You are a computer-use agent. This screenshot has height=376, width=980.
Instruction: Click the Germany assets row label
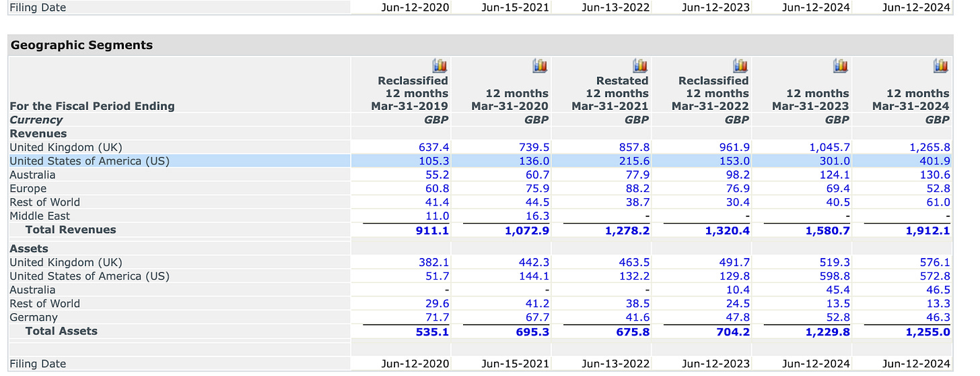(34, 317)
